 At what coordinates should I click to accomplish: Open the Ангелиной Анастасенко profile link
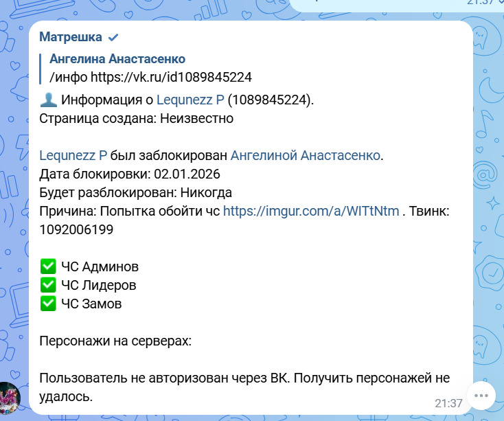[305, 155]
